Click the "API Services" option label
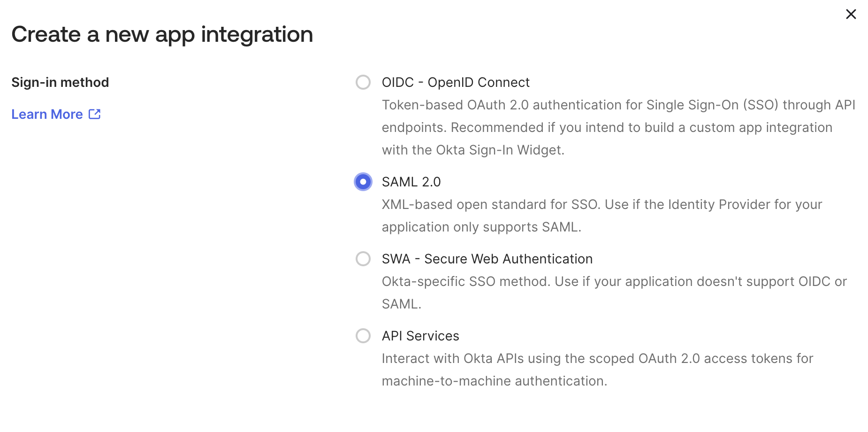 (420, 336)
